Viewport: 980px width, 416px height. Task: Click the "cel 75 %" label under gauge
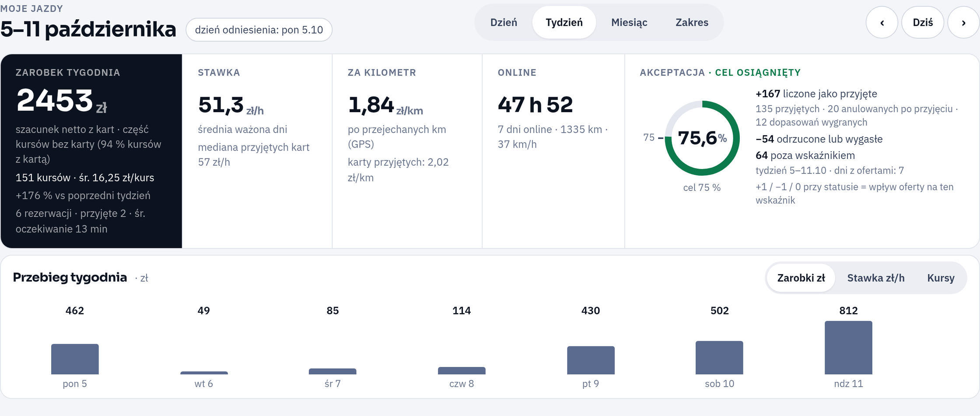pyautogui.click(x=702, y=187)
